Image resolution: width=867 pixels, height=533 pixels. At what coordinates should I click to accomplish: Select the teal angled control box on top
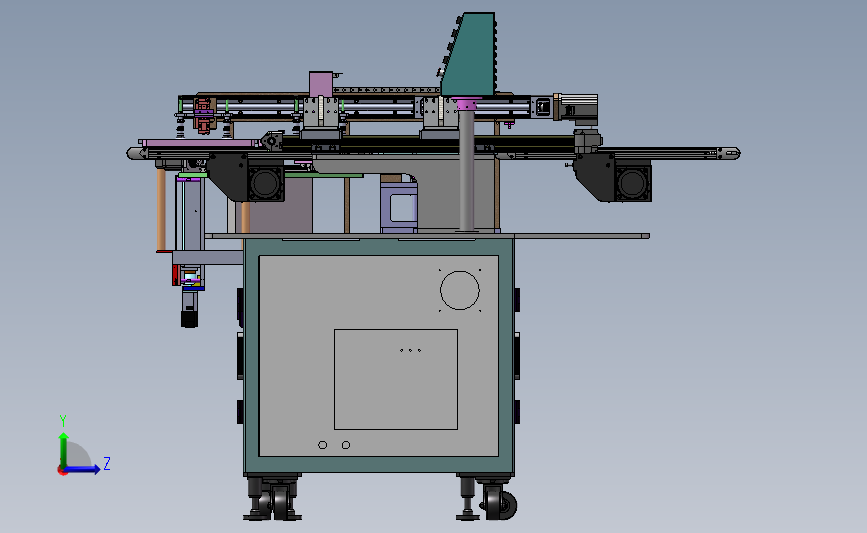pyautogui.click(x=468, y=54)
